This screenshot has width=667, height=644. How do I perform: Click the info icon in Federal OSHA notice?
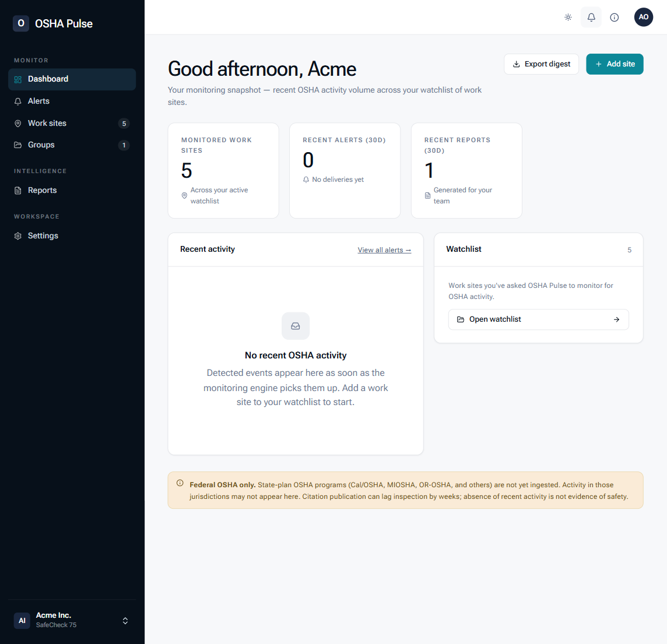click(180, 483)
